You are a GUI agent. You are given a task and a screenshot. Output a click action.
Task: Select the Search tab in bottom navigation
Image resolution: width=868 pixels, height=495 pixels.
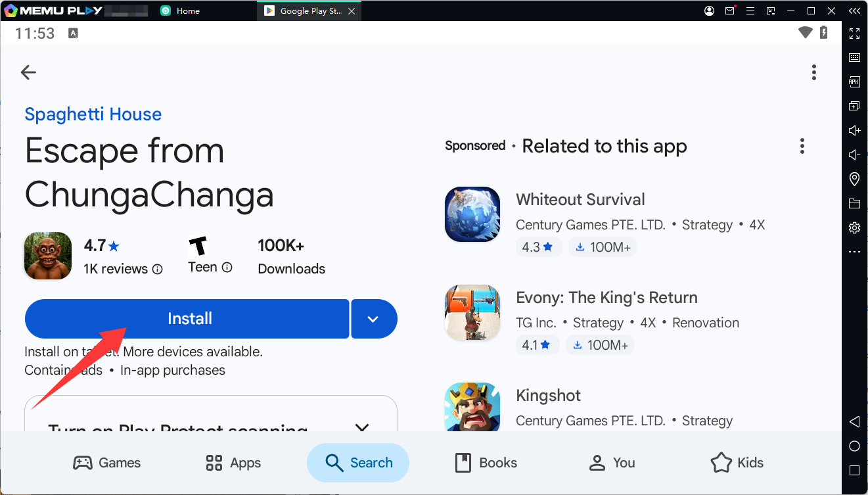358,463
